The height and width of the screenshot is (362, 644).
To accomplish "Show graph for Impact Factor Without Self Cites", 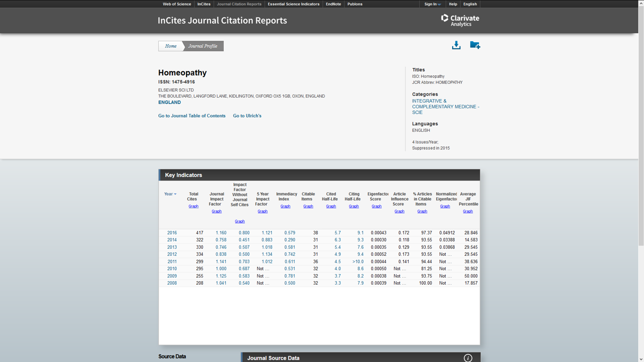I will [240, 222].
